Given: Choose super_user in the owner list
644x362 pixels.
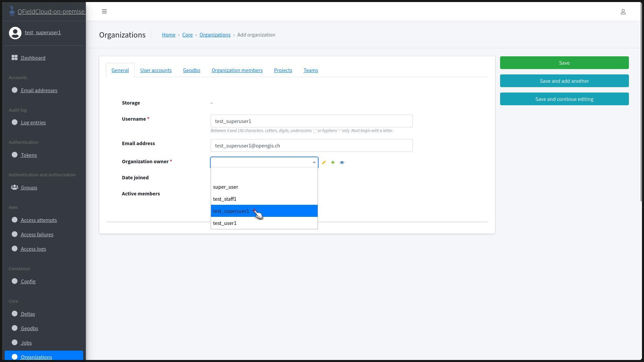Looking at the screenshot, I should point(225,187).
